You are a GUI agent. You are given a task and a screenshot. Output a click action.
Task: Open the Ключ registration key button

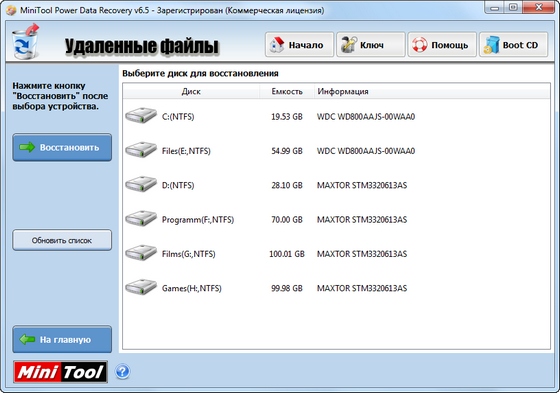[371, 45]
